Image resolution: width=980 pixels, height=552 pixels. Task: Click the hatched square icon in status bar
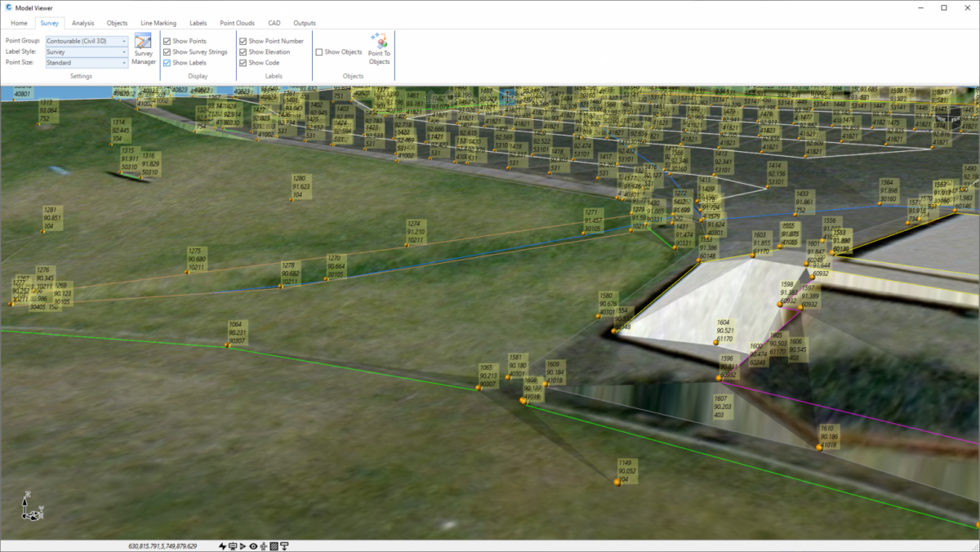(274, 546)
